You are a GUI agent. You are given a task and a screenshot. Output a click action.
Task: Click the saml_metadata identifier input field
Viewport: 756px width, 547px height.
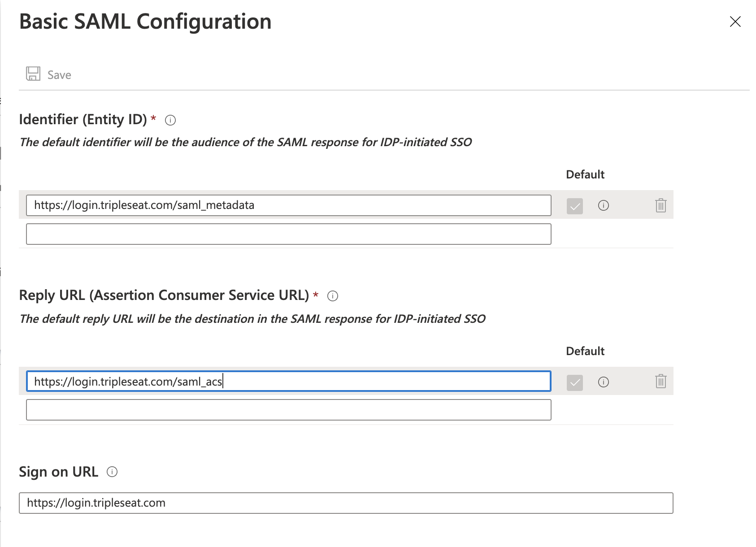(289, 205)
